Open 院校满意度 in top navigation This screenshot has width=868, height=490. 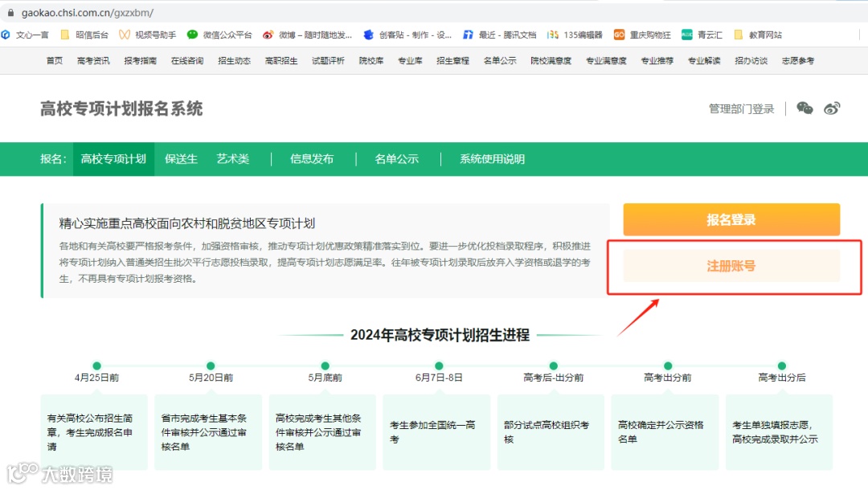(x=551, y=61)
